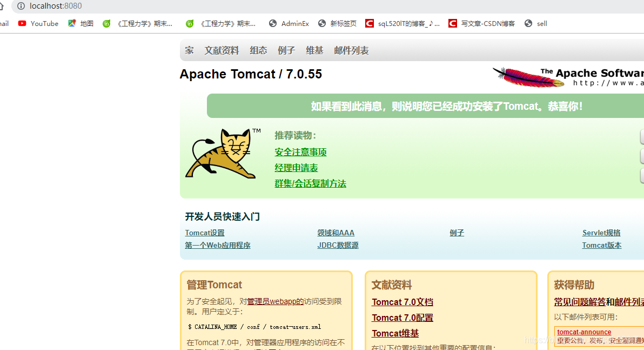Click the 管理Tomcat heading
The height and width of the screenshot is (350, 644).
coord(214,285)
